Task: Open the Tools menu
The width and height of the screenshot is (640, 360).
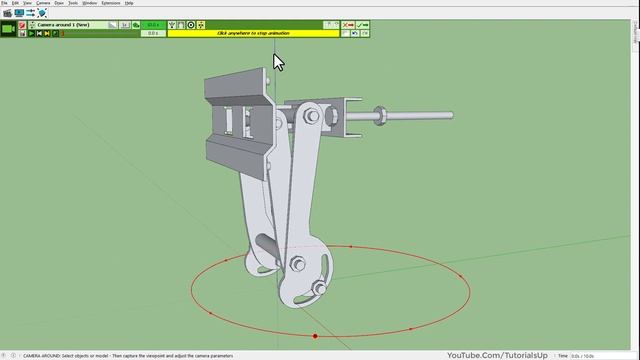Action: pyautogui.click(x=73, y=3)
